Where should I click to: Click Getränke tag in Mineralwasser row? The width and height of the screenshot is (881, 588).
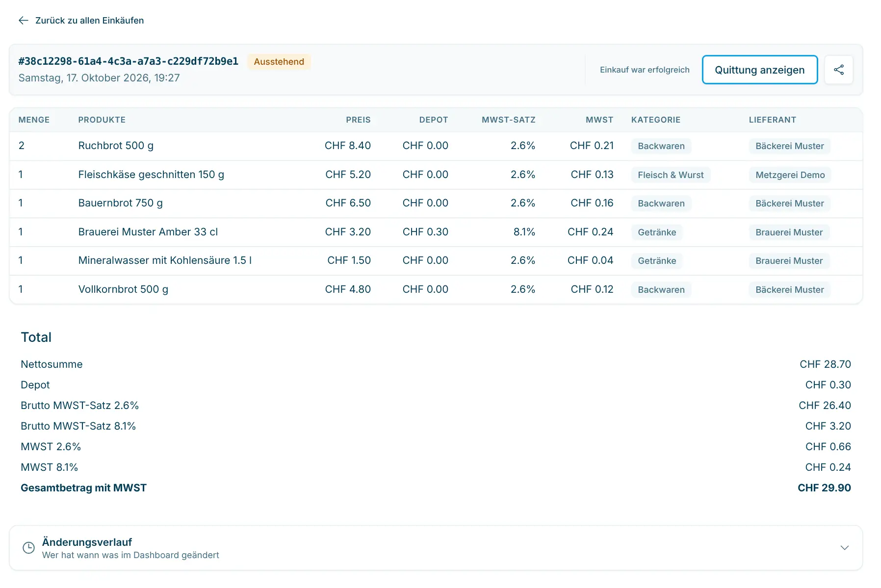pyautogui.click(x=657, y=260)
